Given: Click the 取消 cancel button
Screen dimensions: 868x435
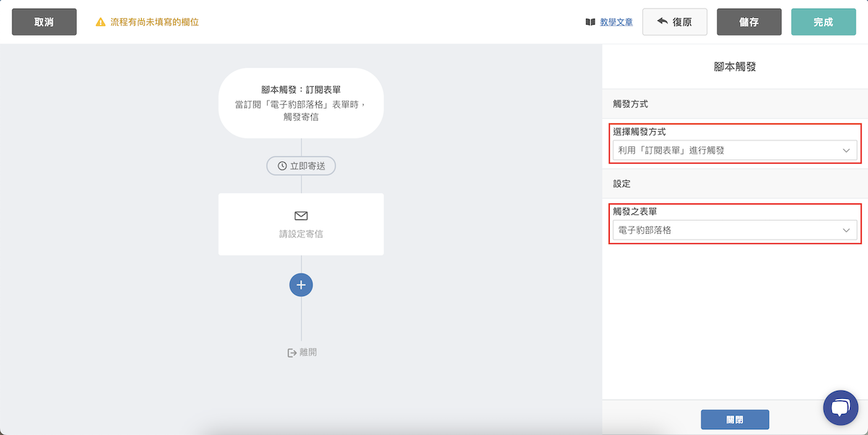Looking at the screenshot, I should pyautogui.click(x=44, y=22).
